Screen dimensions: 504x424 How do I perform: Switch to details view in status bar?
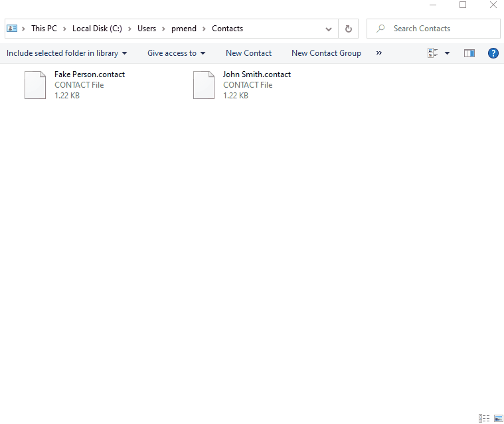(484, 418)
